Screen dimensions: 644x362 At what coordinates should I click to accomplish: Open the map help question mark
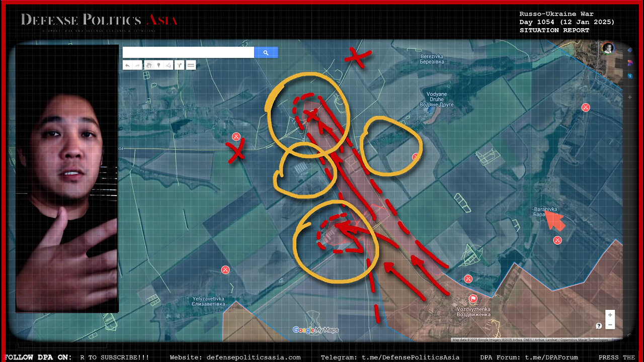[599, 326]
